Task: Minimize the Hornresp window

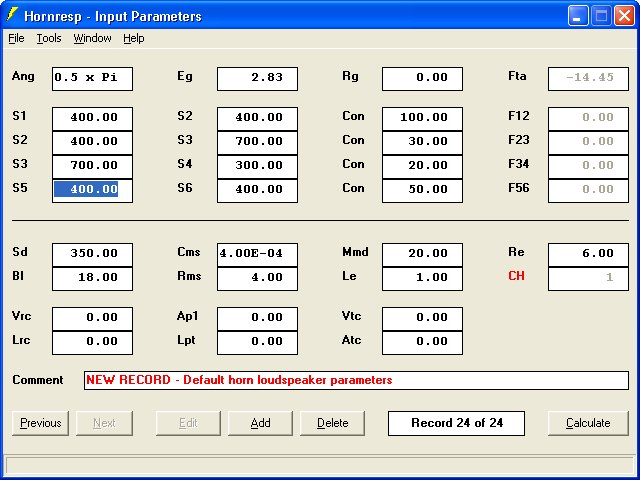Action: click(x=577, y=16)
